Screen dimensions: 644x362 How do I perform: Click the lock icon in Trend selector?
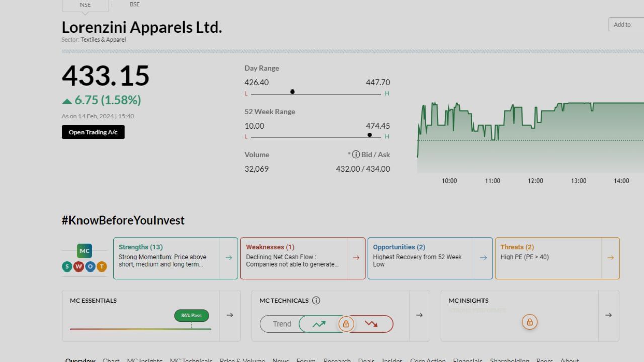[x=346, y=324]
